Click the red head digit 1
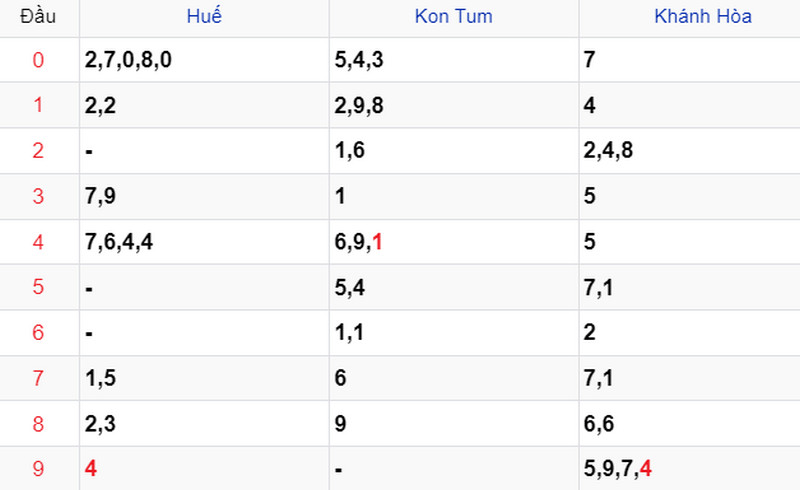The height and width of the screenshot is (490, 800). pos(38,105)
